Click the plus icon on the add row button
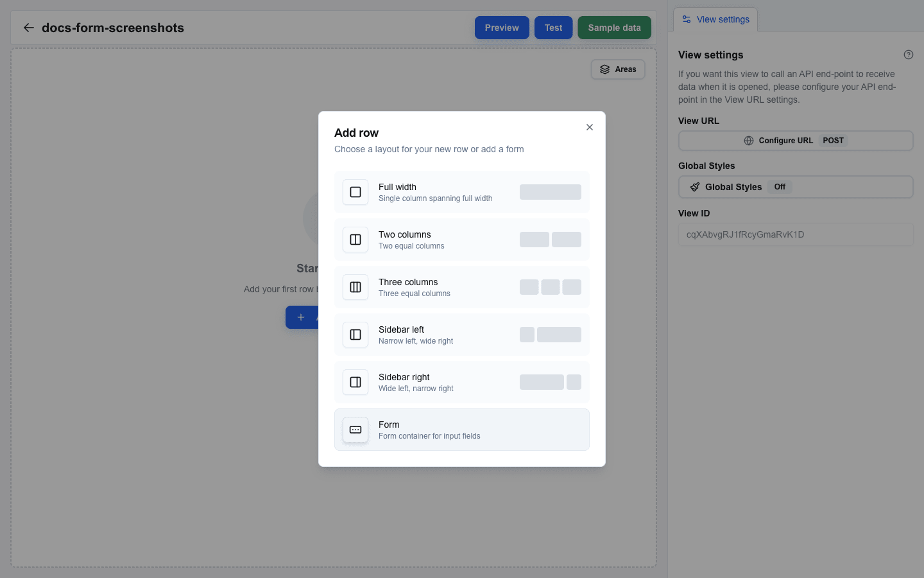The image size is (924, 578). pos(301,317)
